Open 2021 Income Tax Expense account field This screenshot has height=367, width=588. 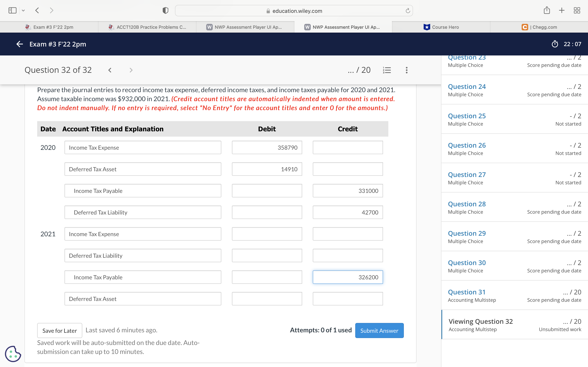(x=143, y=234)
